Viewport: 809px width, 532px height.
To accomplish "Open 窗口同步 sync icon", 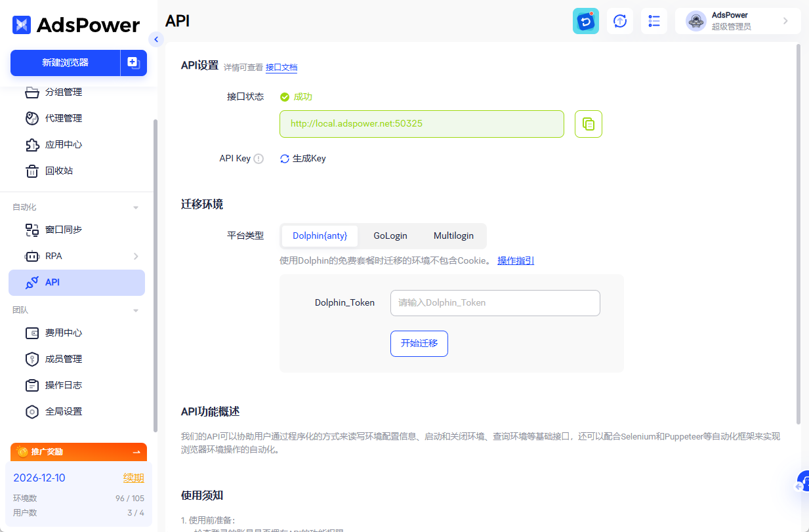I will click(x=32, y=230).
